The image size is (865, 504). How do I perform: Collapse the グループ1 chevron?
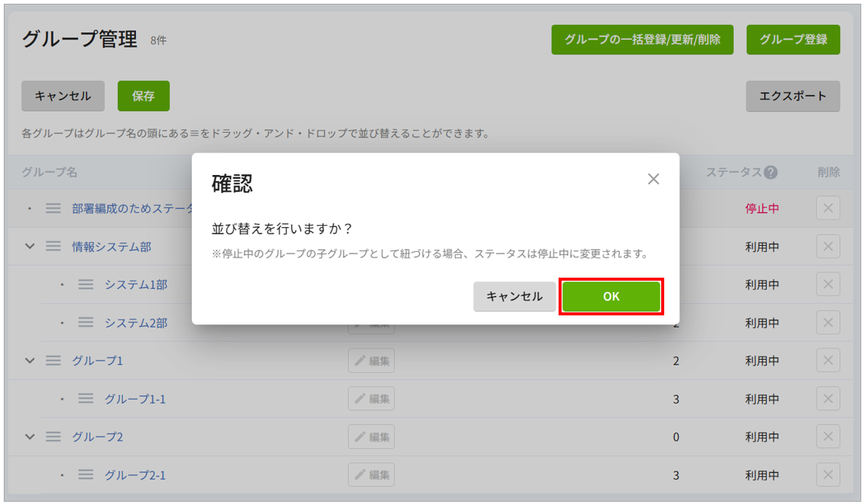29,361
